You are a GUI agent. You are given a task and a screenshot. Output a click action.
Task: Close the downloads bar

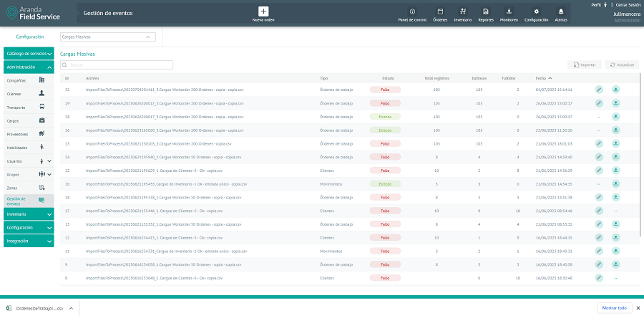pyautogui.click(x=638, y=308)
